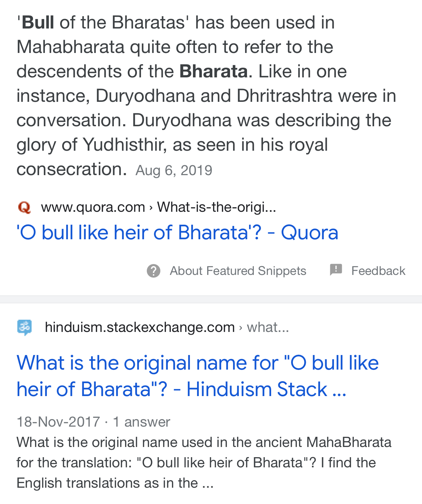This screenshot has width=422, height=504.
Task: Click the gray 'what...' breadcrumb
Action: pos(268,328)
